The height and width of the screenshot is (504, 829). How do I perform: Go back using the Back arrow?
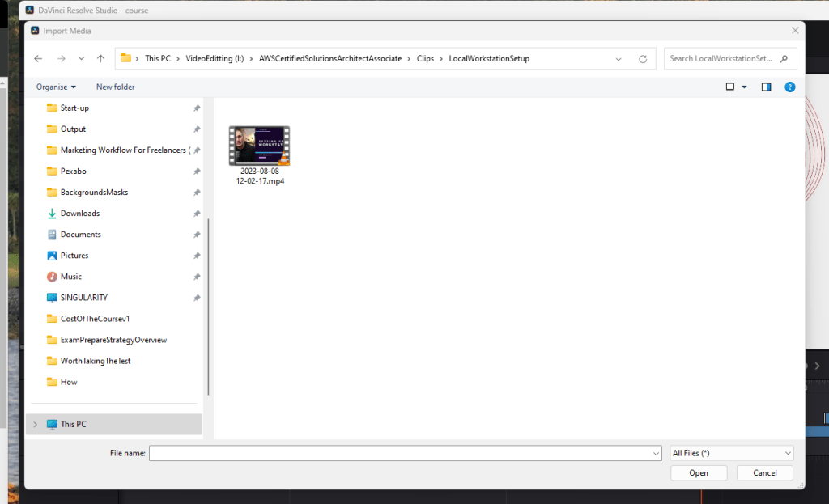[38, 58]
